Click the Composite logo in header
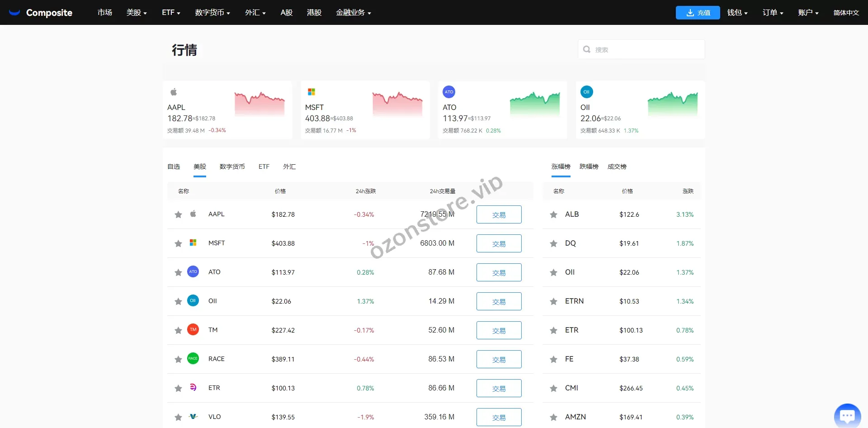Screen dimensions: 868x428 [41, 13]
